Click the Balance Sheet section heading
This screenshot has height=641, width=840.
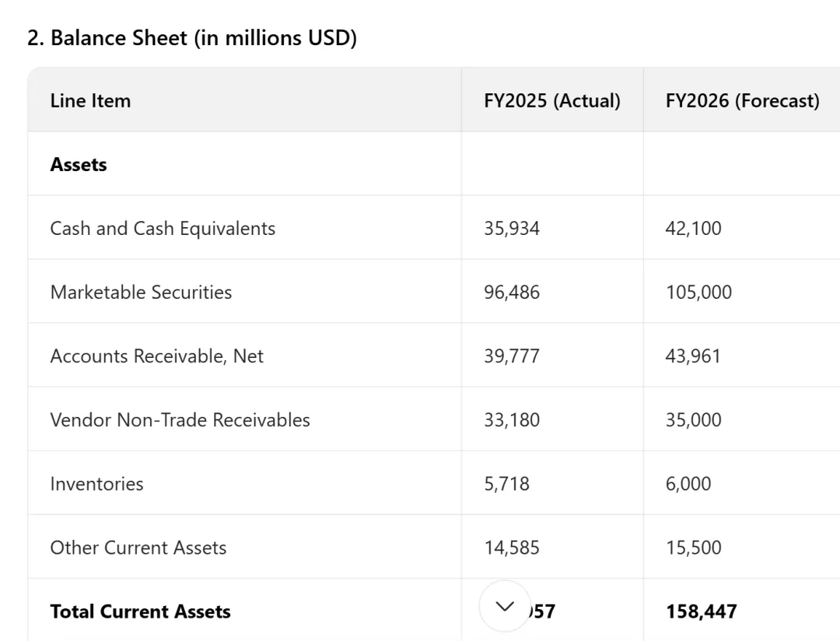coord(192,37)
